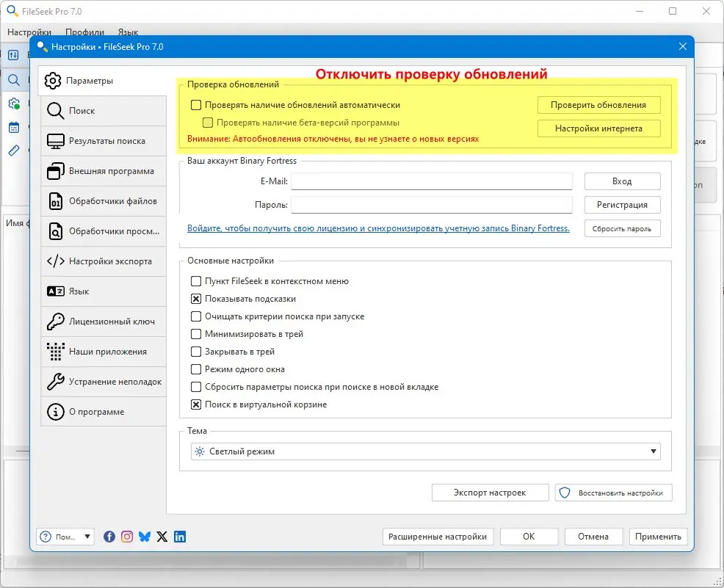Open the Внешняя программа section
This screenshot has height=588, width=724.
tap(104, 171)
